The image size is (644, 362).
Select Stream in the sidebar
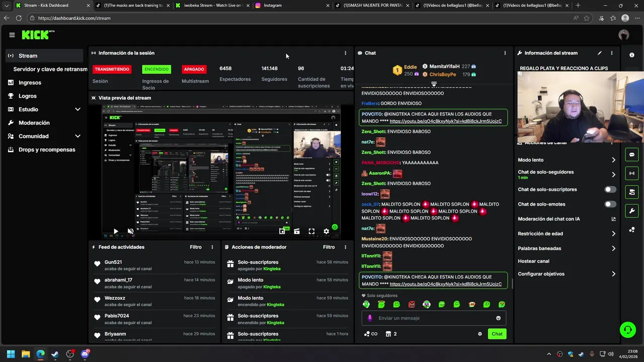44,56
